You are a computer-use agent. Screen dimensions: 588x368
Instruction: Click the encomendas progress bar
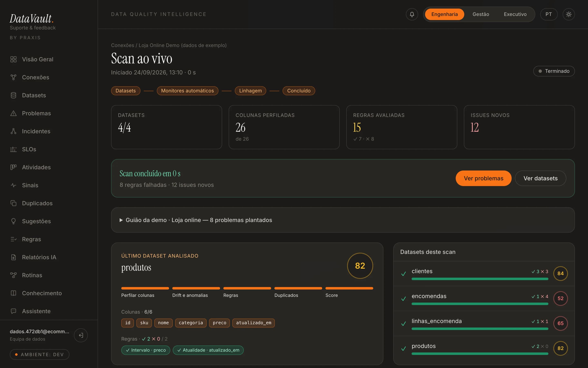point(480,304)
